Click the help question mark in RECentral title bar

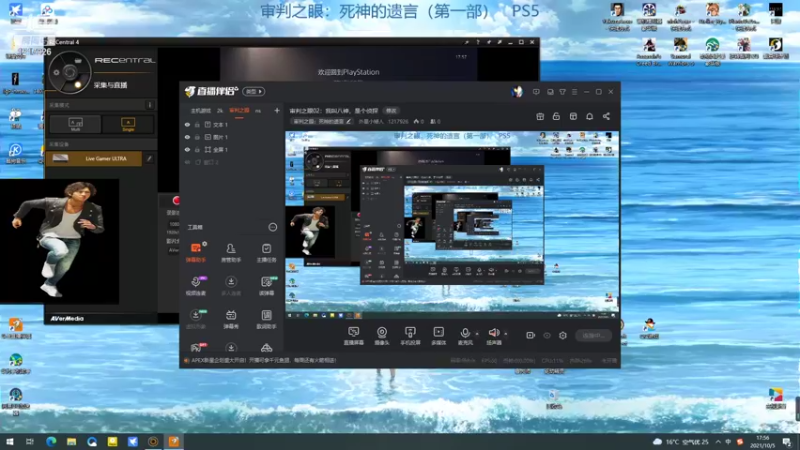click(478, 42)
